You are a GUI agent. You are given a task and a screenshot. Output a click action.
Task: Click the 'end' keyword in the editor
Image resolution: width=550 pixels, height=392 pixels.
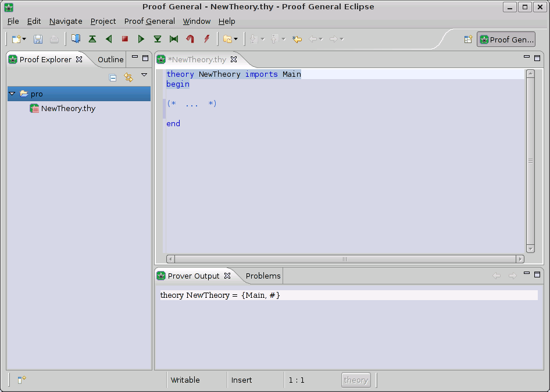[x=173, y=123]
